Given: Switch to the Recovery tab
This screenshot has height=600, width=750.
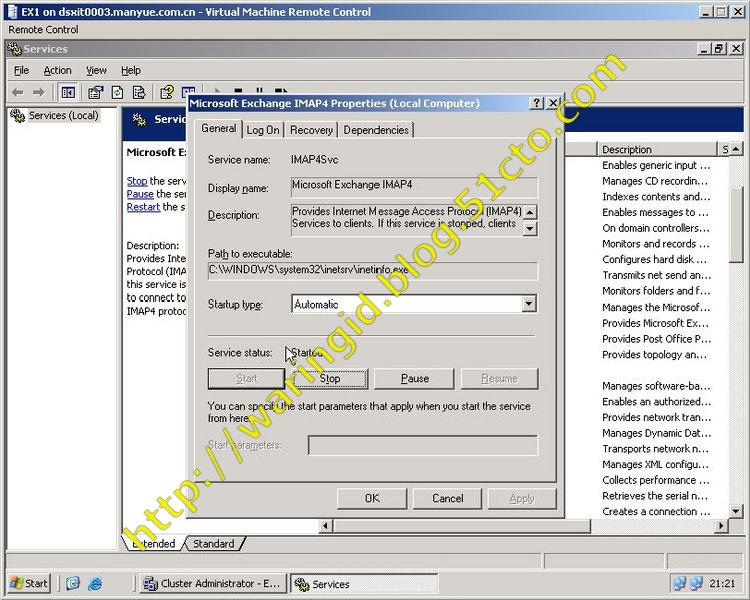Looking at the screenshot, I should click(311, 130).
